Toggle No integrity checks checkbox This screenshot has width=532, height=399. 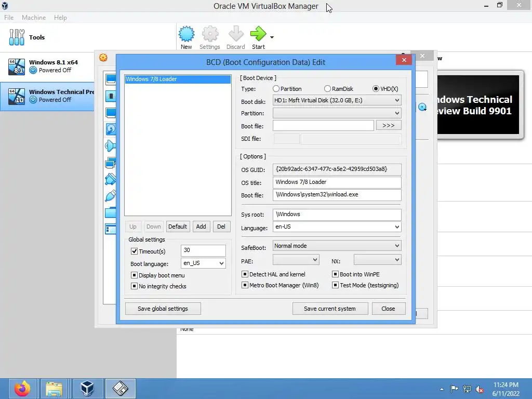tap(135, 286)
